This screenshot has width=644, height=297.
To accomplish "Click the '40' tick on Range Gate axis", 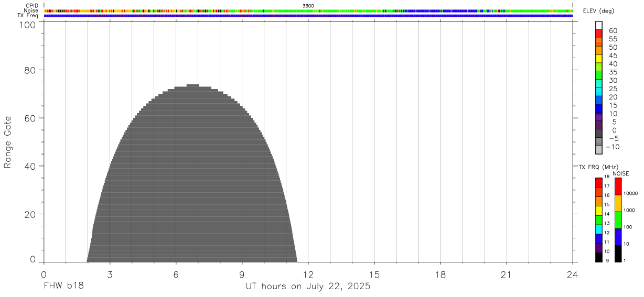I will coord(29,166).
